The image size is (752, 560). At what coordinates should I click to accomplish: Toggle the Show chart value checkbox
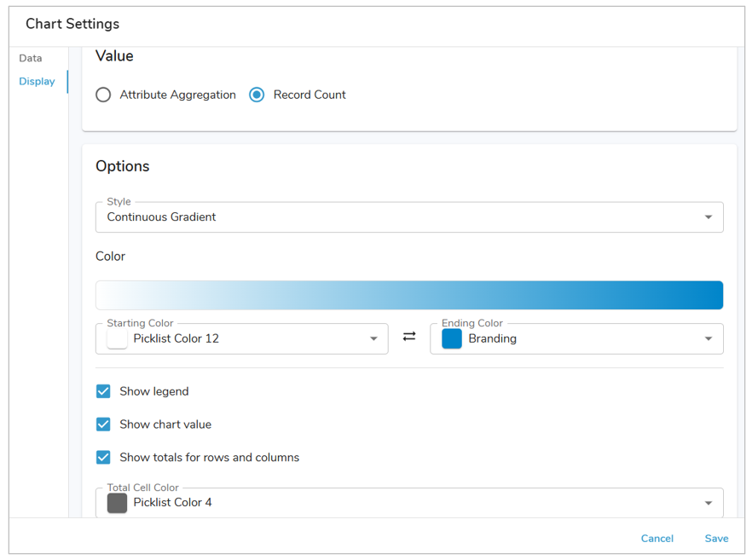point(103,424)
